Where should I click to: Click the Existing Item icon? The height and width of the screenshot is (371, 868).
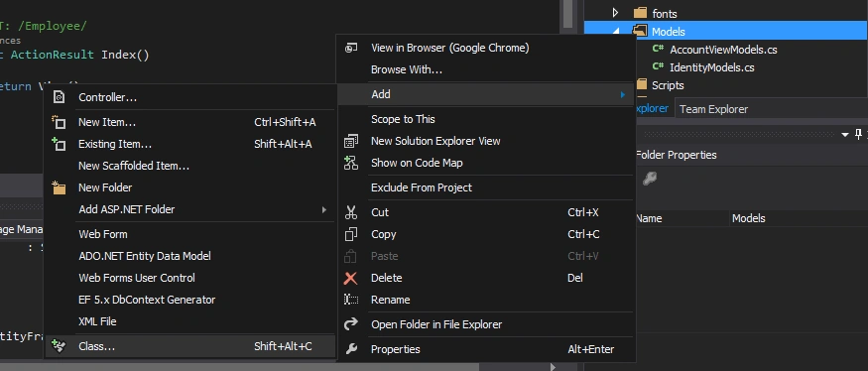point(59,144)
